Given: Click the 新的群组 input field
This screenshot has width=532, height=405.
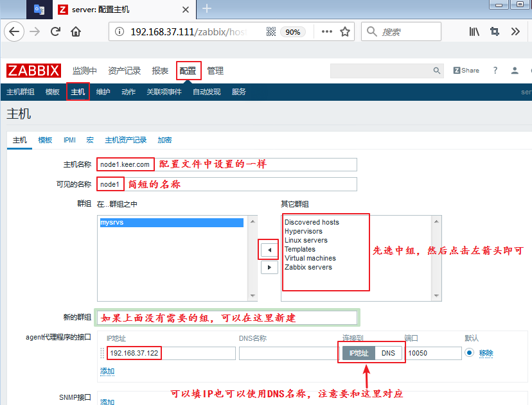Looking at the screenshot, I should point(227,318).
